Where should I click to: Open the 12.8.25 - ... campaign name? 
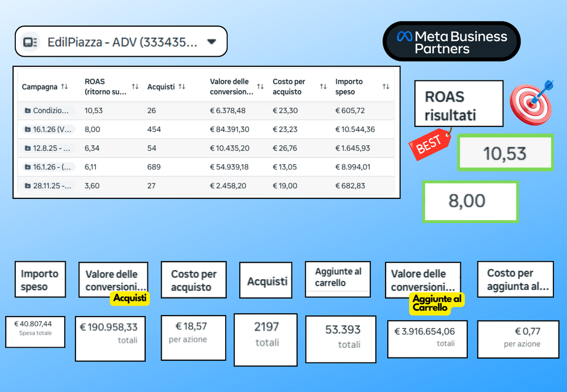(x=52, y=148)
